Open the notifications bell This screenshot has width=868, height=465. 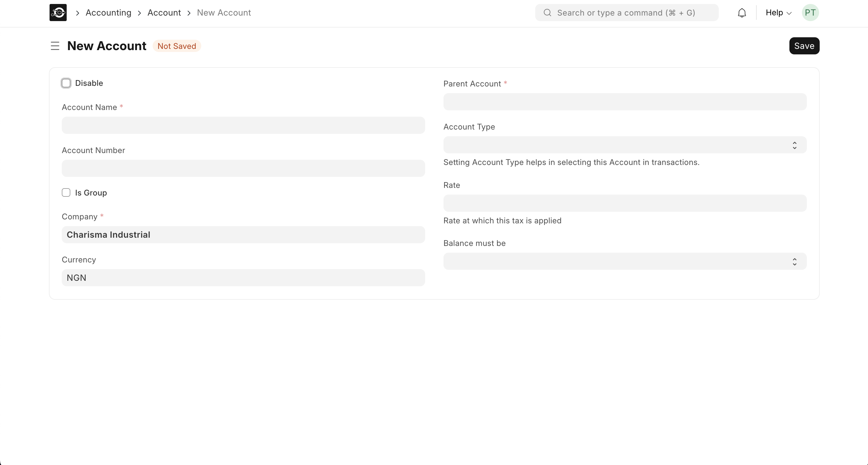coord(742,13)
